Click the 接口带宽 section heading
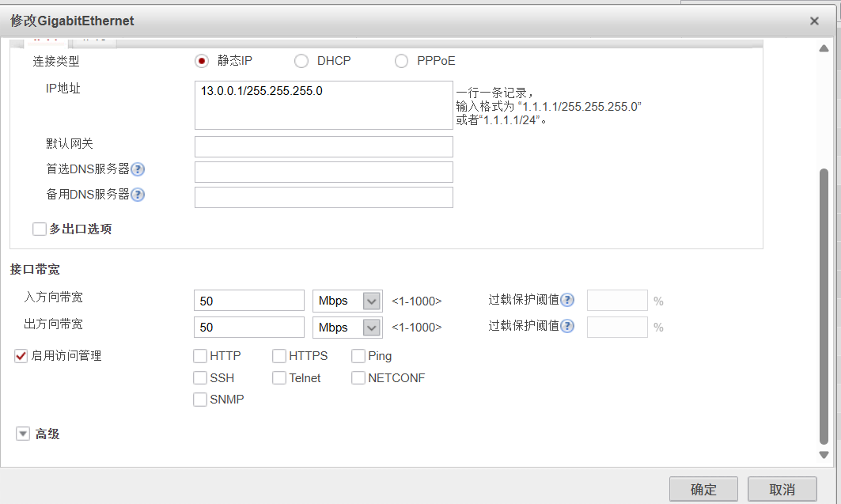841x504 pixels. [35, 270]
